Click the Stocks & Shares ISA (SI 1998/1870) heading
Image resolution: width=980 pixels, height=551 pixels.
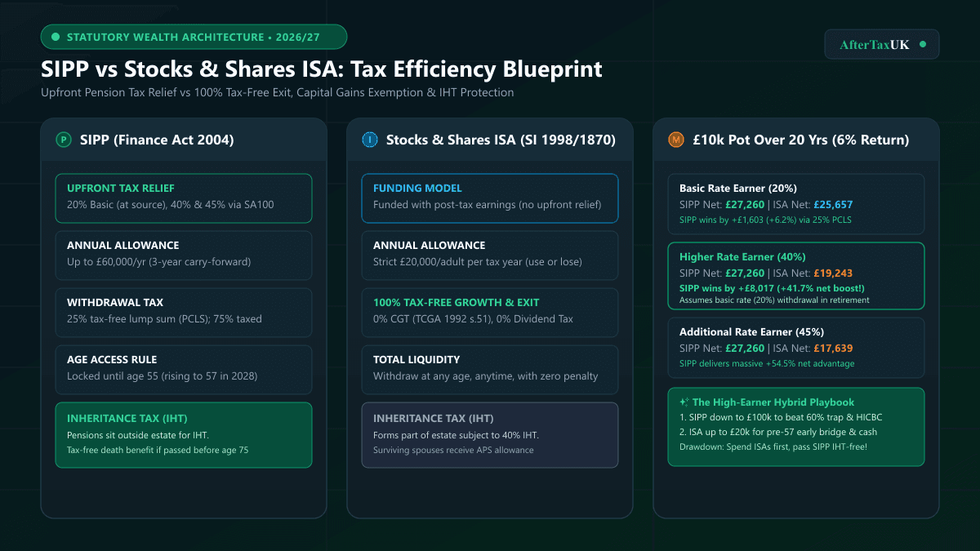click(501, 140)
